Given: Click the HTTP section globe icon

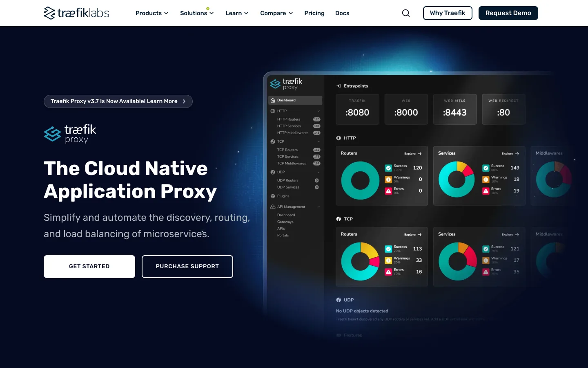Looking at the screenshot, I should pyautogui.click(x=339, y=138).
